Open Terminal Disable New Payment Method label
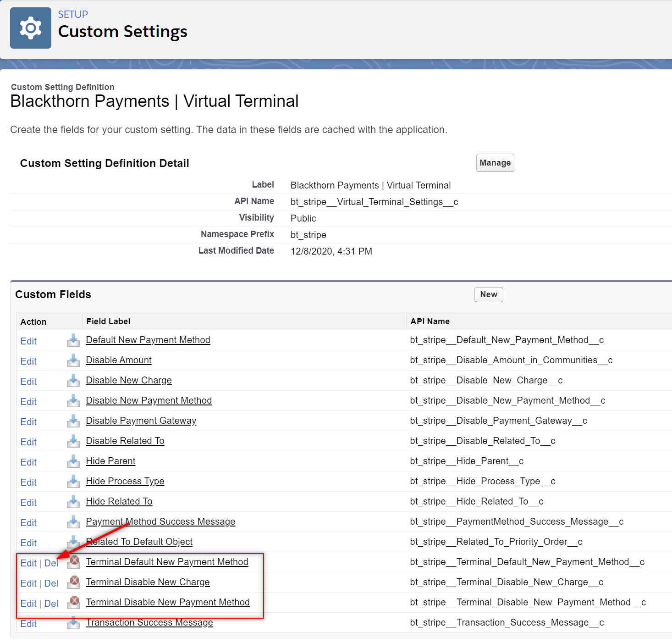672x643 pixels. [168, 602]
